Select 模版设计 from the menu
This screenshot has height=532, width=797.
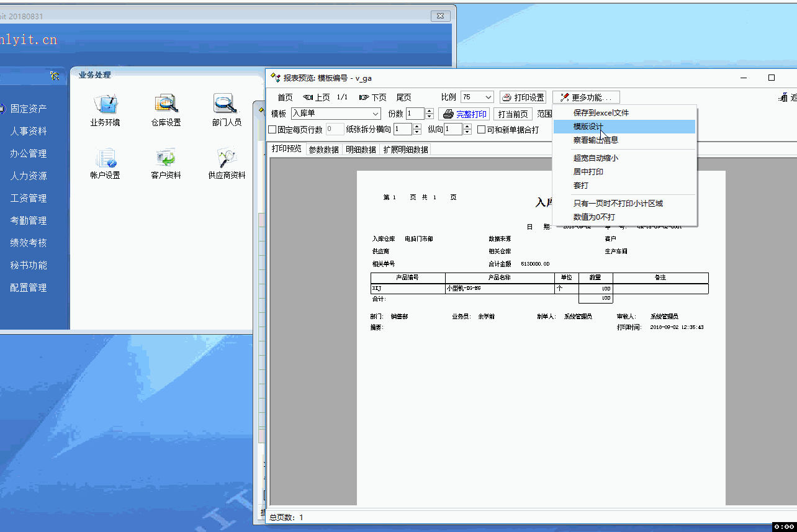[588, 127]
